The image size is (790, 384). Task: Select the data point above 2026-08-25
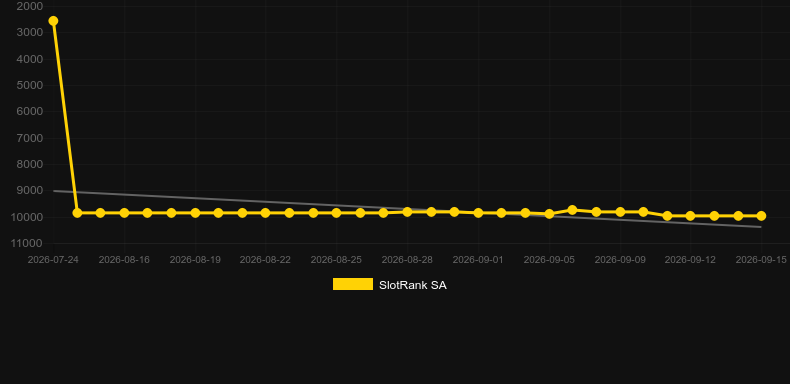337,213
